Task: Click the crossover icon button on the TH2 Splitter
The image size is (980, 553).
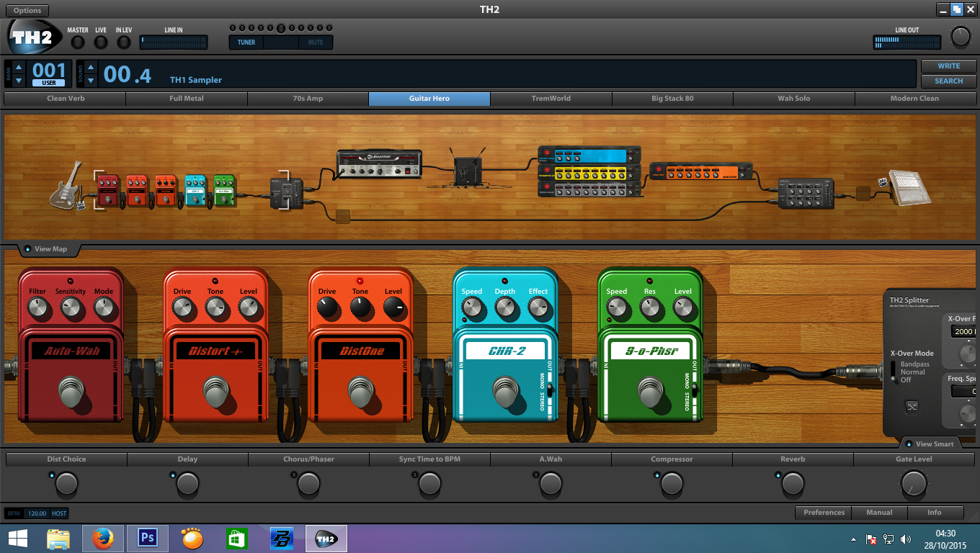Action: [x=912, y=407]
